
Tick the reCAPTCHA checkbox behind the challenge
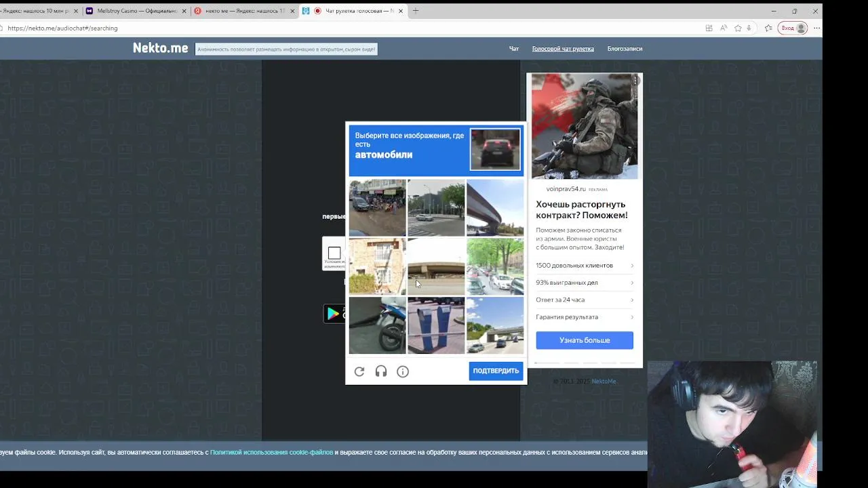coord(334,253)
